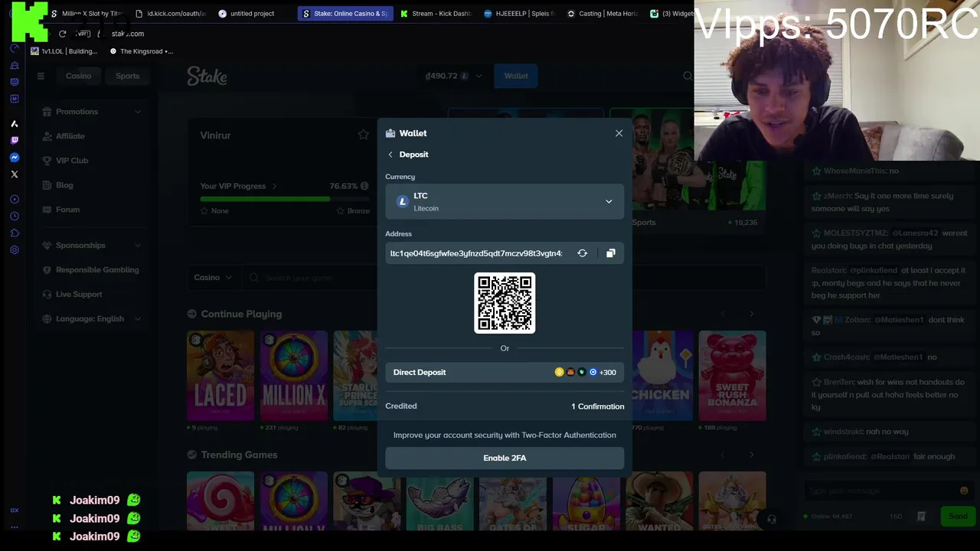980x551 pixels.
Task: Switch to the untitled project tab
Action: pyautogui.click(x=252, y=14)
